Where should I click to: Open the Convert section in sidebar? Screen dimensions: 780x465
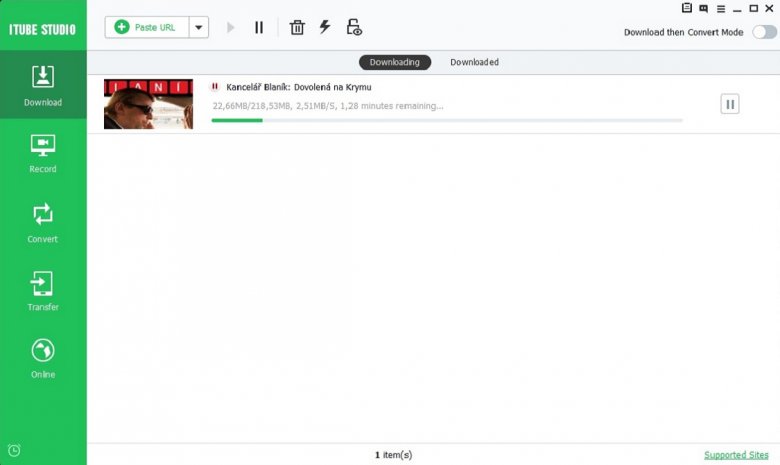[43, 223]
